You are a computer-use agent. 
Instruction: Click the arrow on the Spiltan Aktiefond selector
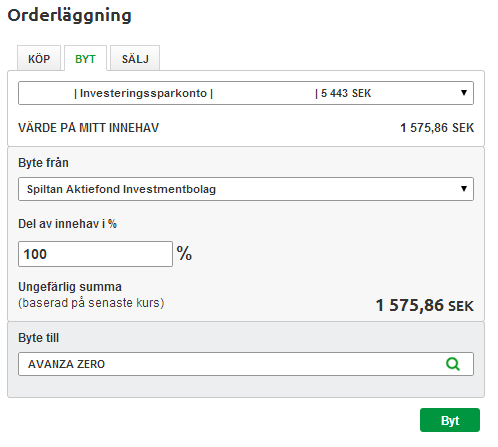[x=464, y=189]
